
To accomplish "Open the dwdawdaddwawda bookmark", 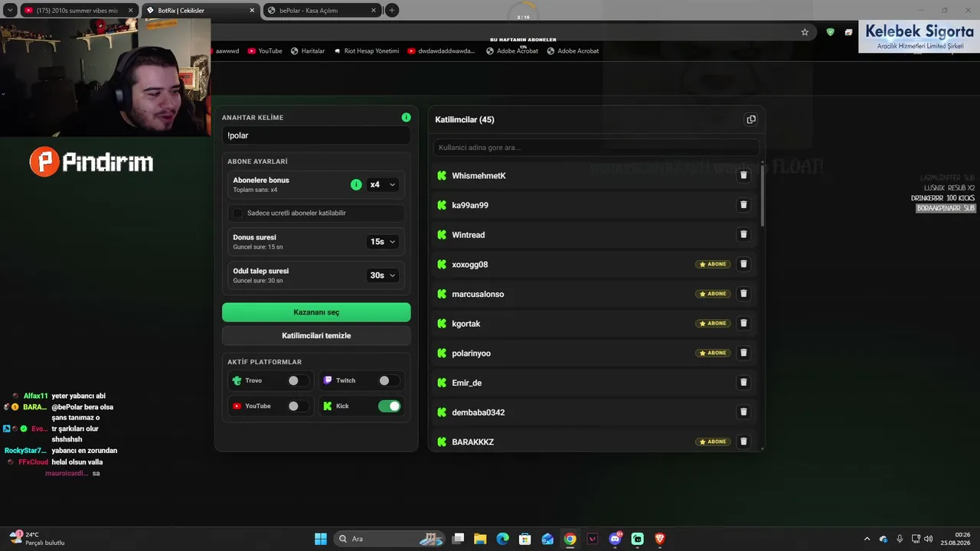I will pyautogui.click(x=442, y=51).
